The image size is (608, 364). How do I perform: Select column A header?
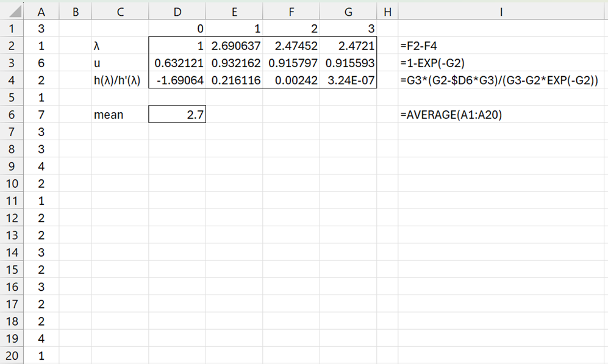(41, 11)
